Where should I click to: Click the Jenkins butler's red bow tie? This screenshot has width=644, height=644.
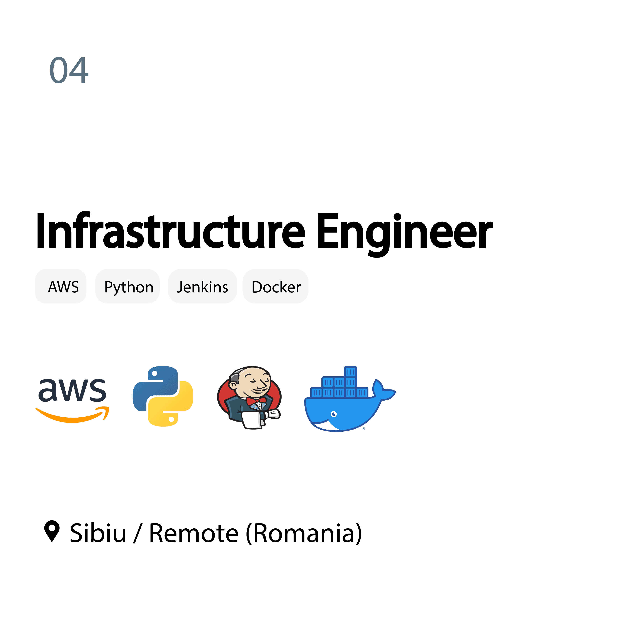pyautogui.click(x=256, y=400)
